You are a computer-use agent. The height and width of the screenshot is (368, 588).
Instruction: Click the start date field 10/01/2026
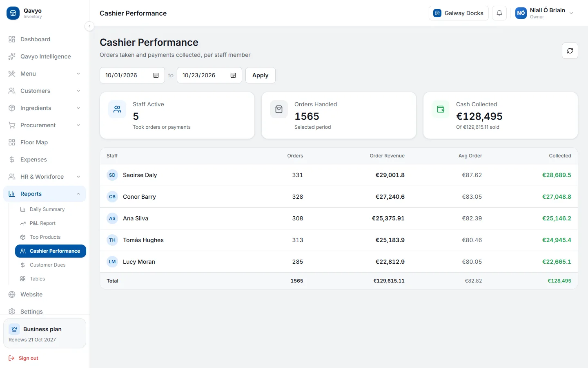[132, 75]
